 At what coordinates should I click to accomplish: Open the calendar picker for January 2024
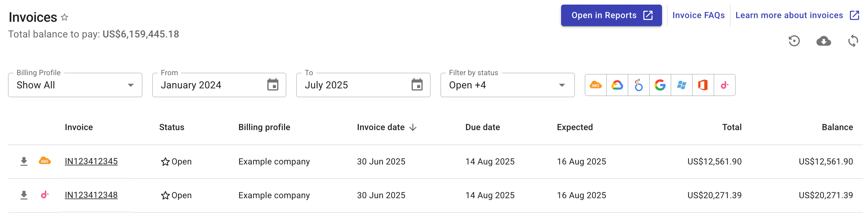[273, 85]
